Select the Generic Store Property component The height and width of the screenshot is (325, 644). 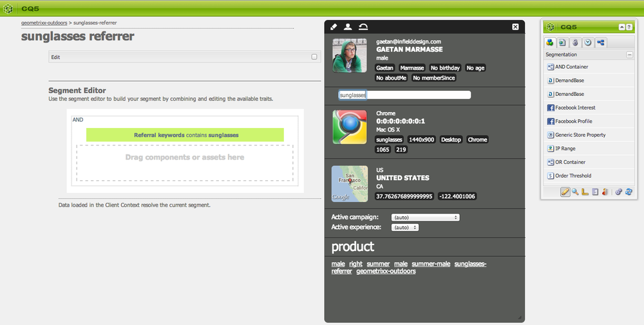coord(589,135)
